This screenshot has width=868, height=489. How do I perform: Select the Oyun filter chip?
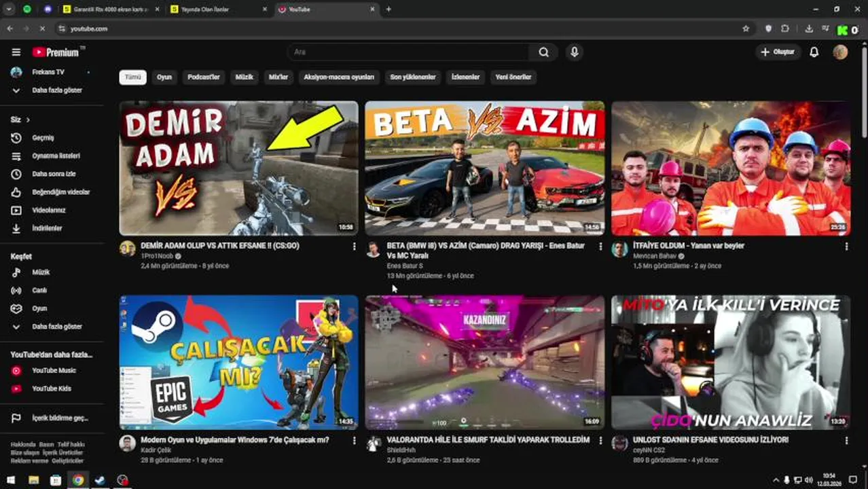tap(164, 77)
